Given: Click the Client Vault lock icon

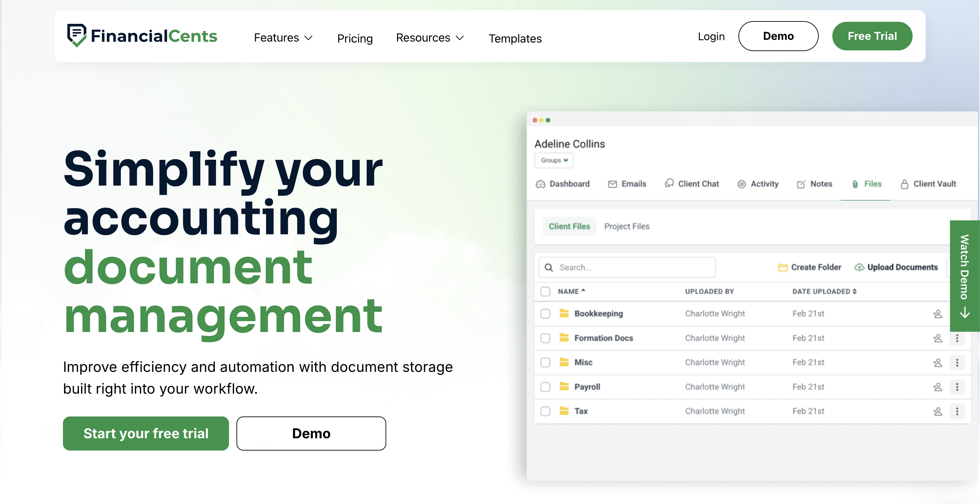Looking at the screenshot, I should click(x=904, y=184).
